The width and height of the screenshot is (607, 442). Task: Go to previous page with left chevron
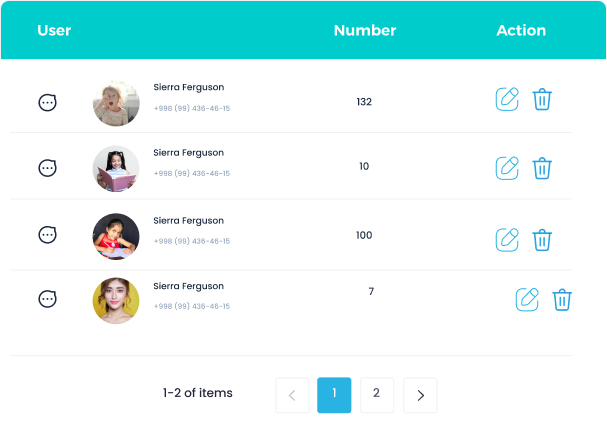(x=292, y=395)
